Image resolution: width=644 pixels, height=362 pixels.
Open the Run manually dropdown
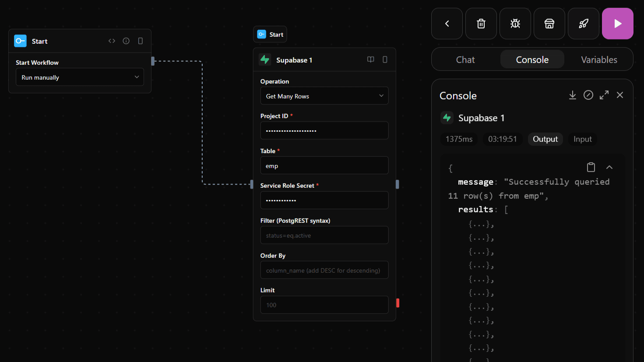[x=80, y=77]
